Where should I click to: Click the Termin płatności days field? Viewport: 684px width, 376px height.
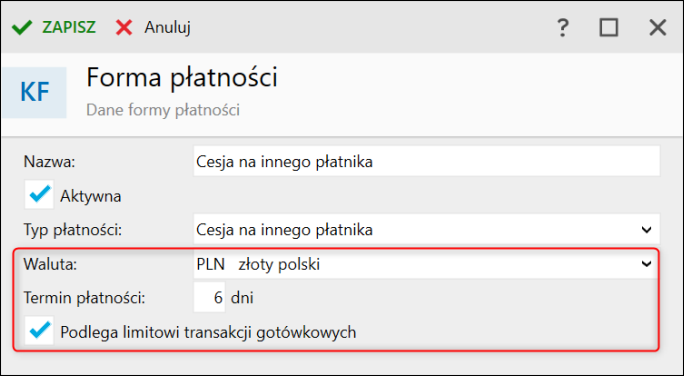pos(209,297)
